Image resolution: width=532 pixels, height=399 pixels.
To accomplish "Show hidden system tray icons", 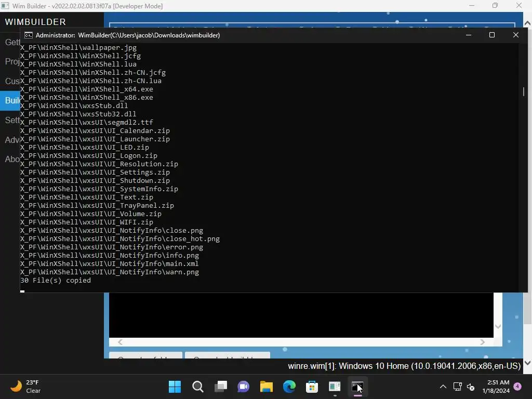I will 443,387.
